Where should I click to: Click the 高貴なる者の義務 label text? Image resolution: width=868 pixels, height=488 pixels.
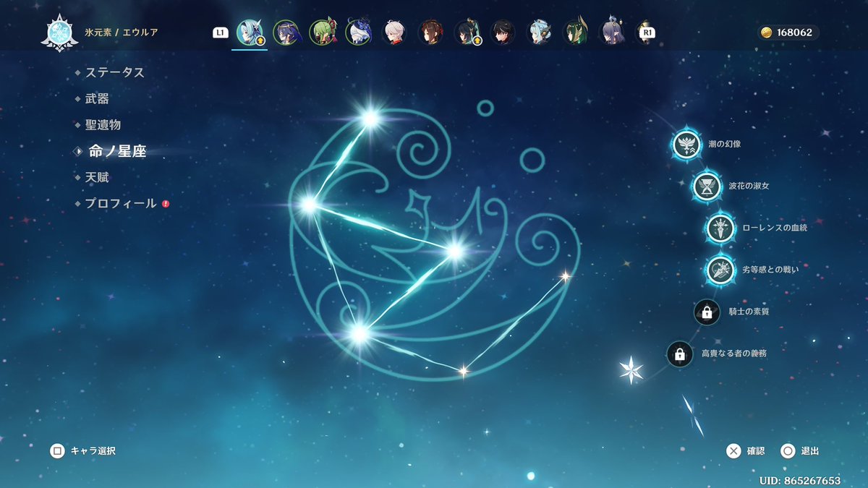coord(734,354)
